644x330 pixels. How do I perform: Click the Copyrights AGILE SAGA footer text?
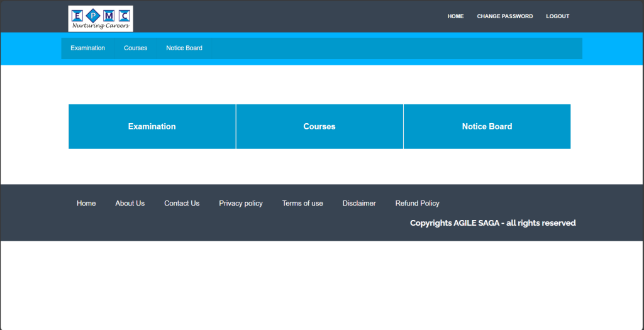pyautogui.click(x=492, y=223)
